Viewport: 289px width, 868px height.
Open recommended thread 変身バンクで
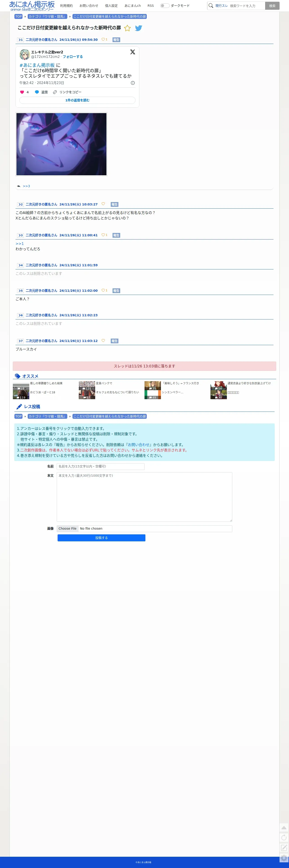click(104, 383)
